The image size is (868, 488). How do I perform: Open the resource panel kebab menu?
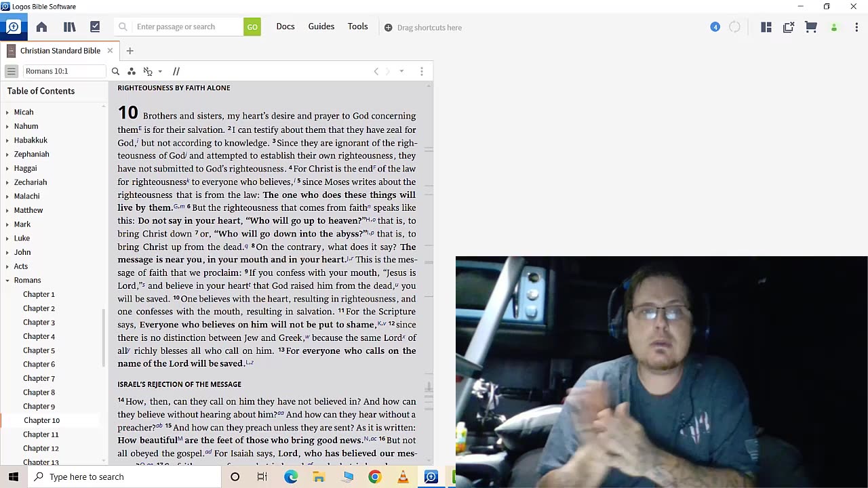[422, 71]
